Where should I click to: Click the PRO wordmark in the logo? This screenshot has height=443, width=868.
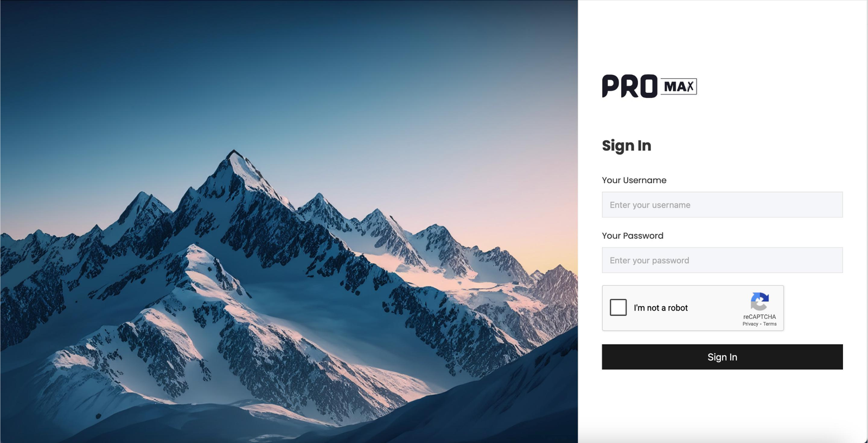pyautogui.click(x=629, y=86)
